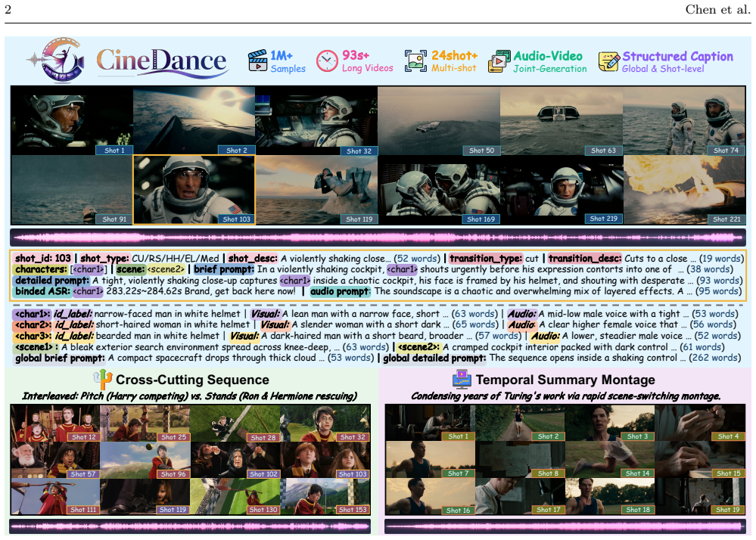Click the 'shot_type:' label
This screenshot has height=540, width=756.
click(104, 258)
